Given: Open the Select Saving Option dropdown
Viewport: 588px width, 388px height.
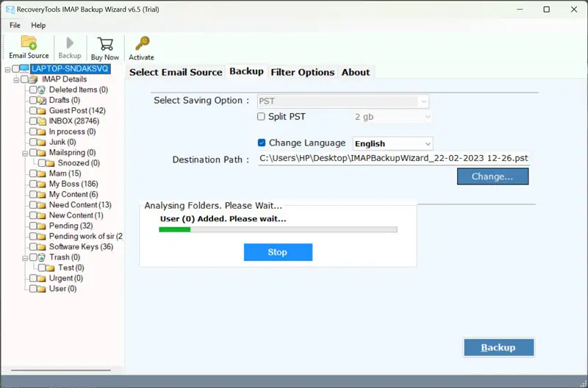Looking at the screenshot, I should [343, 101].
